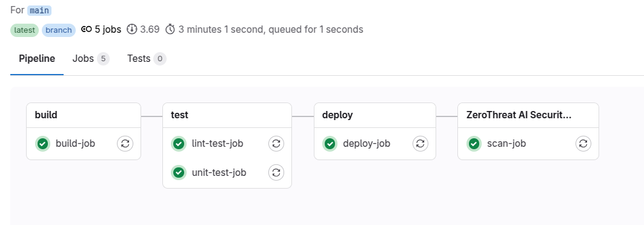The height and width of the screenshot is (225, 644).
Task: Retry the unit-test-job
Action: (276, 172)
